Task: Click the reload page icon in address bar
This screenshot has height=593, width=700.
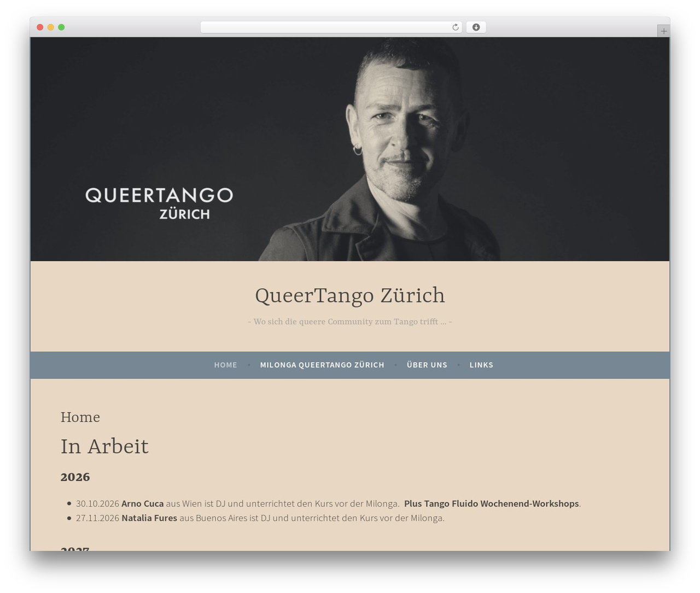Action: (455, 27)
